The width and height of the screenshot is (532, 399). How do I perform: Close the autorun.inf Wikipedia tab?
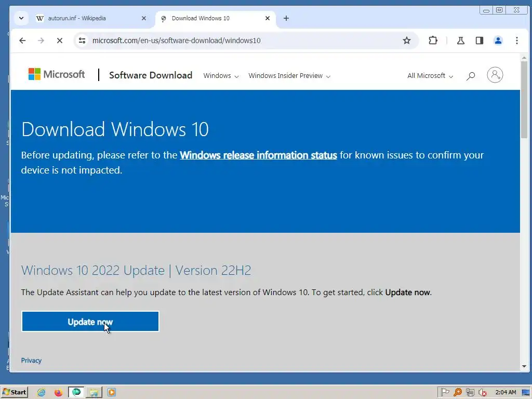click(144, 18)
